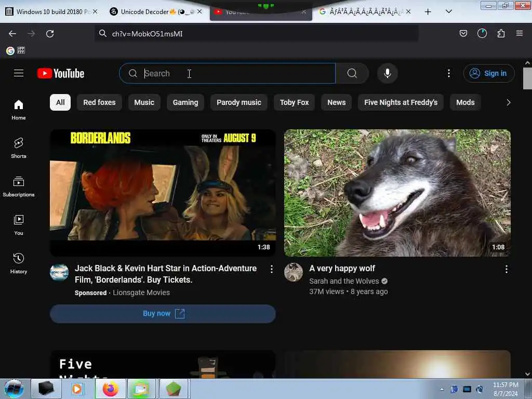Open the green cube taskbar app

point(174,389)
